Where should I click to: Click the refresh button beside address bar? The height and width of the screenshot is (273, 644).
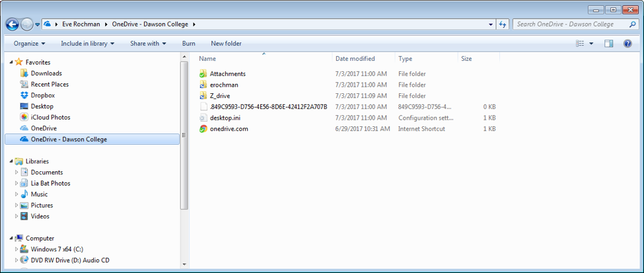click(x=502, y=24)
